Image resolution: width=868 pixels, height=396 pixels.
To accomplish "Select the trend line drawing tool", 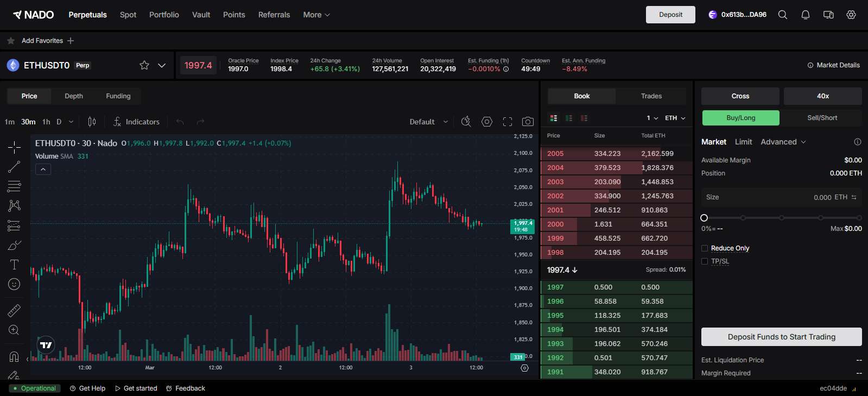I will tap(14, 167).
